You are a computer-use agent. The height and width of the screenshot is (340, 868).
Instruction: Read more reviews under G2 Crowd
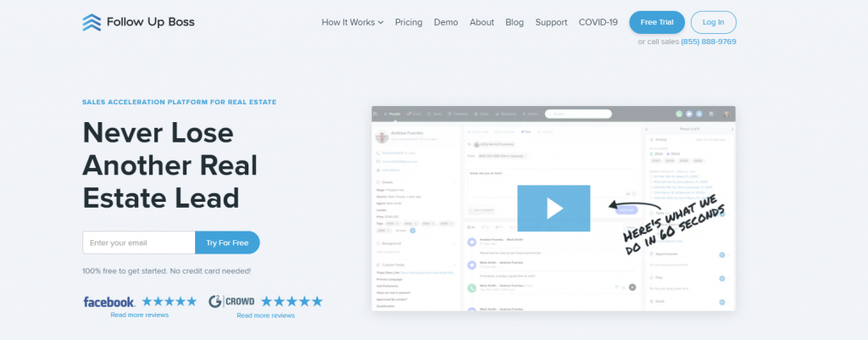(x=265, y=315)
